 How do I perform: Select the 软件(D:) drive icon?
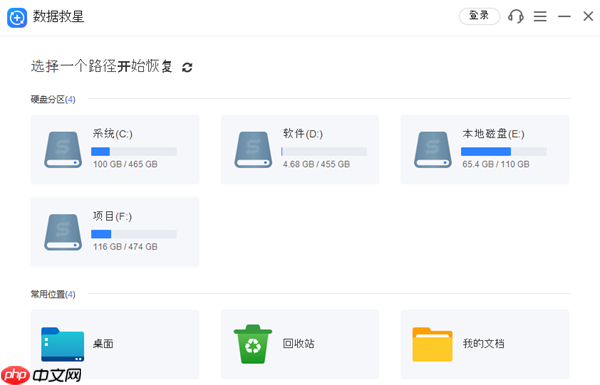tap(253, 150)
